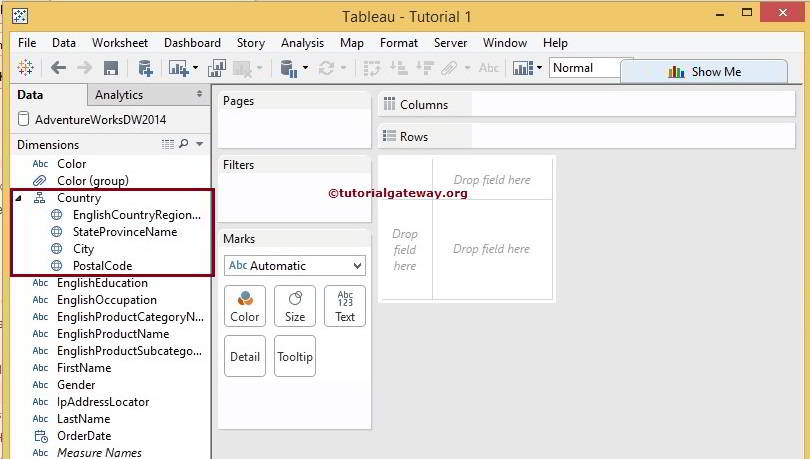The height and width of the screenshot is (459, 810).
Task: Click the Run Update refresh icon
Action: tap(326, 68)
